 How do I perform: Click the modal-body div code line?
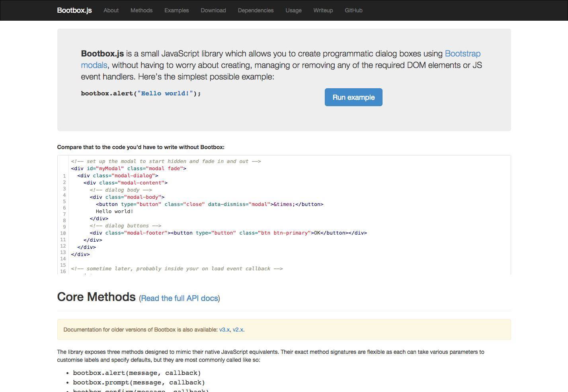pos(127,197)
